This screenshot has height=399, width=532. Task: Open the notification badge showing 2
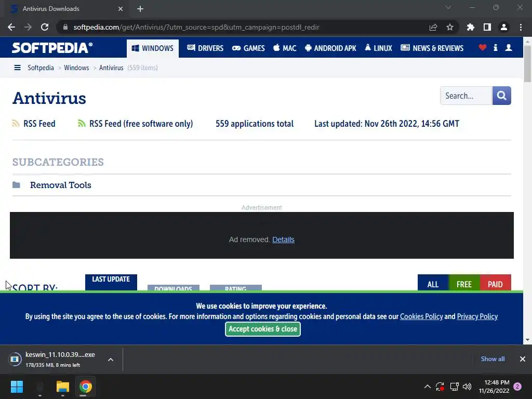[517, 387]
